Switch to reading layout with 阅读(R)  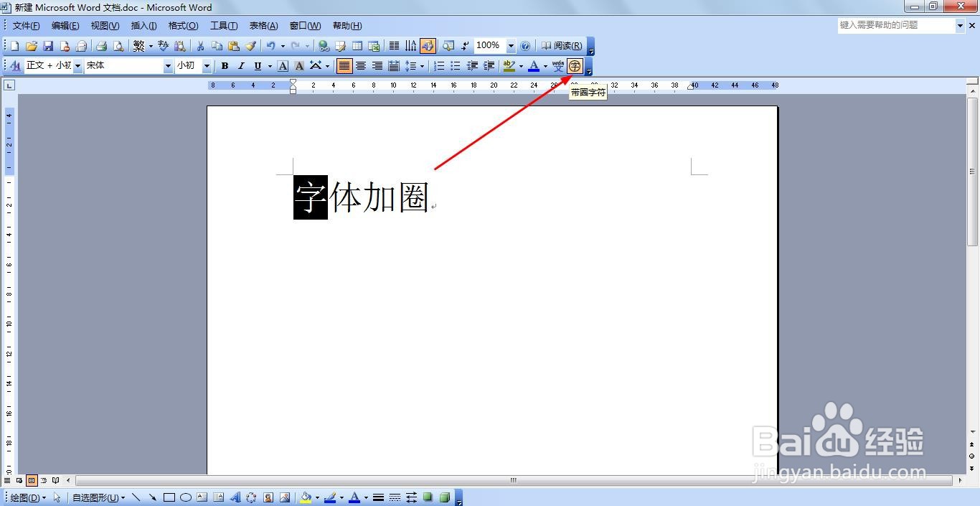(x=563, y=45)
